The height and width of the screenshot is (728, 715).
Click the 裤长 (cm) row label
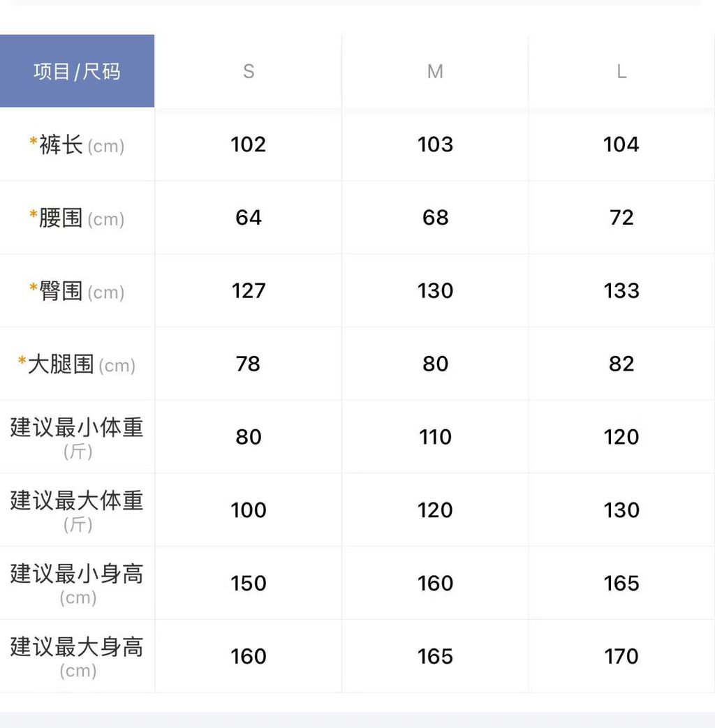point(77,145)
